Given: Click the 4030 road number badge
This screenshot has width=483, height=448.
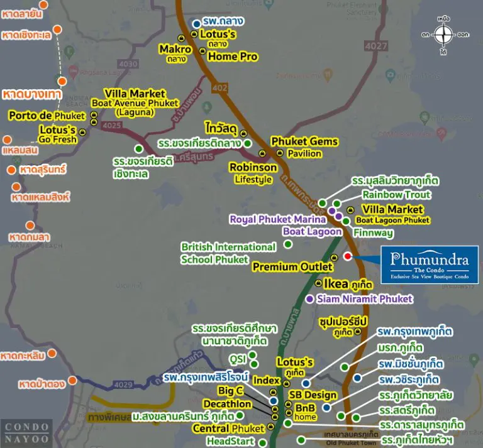Looking at the screenshot, I should pyautogui.click(x=128, y=64).
